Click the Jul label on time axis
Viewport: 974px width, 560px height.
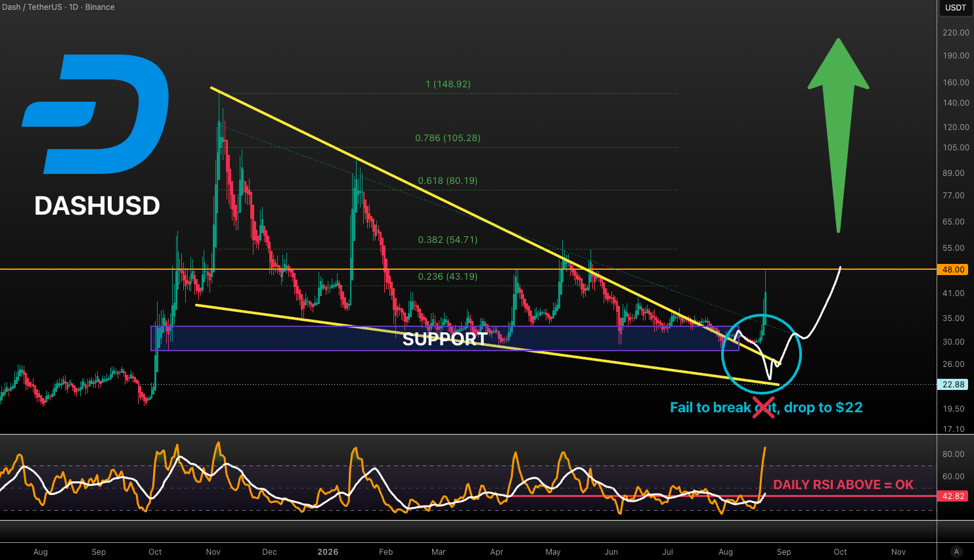[667, 552]
